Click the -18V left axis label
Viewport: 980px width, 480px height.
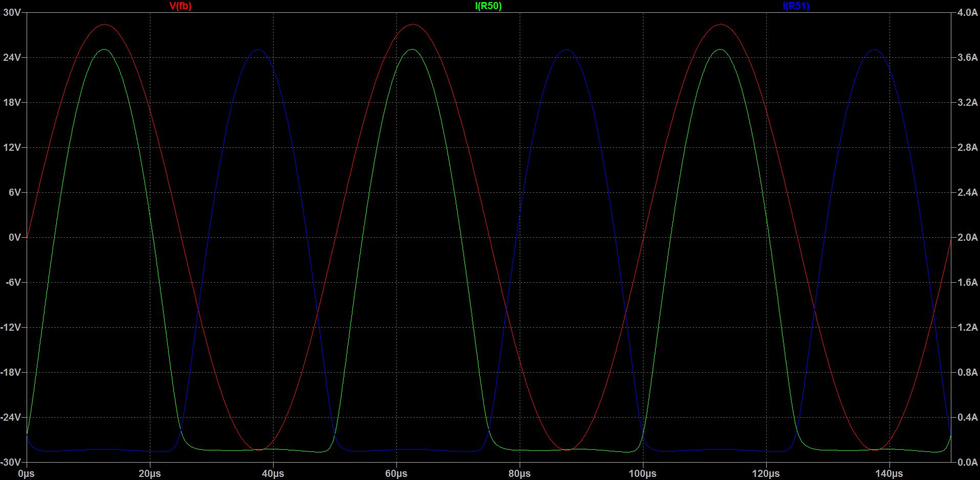tap(11, 372)
